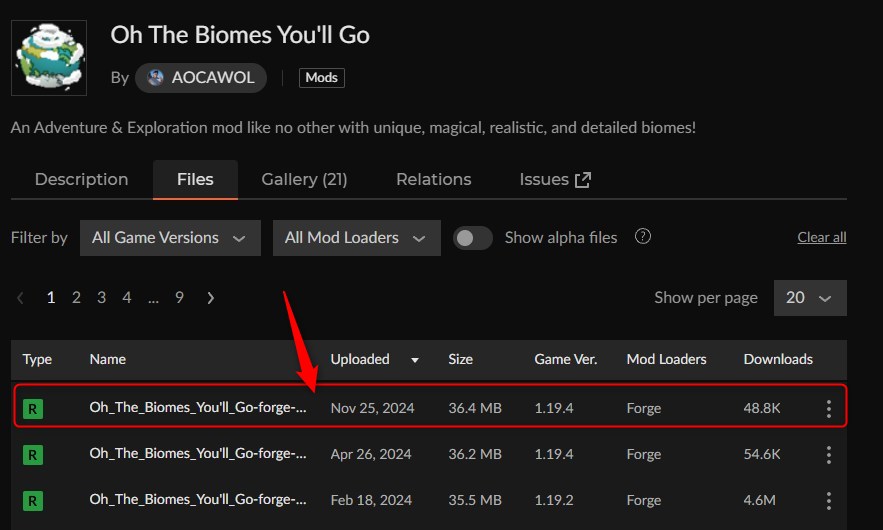This screenshot has width=883, height=530.
Task: Open the Gallery (21) tab
Action: click(304, 180)
